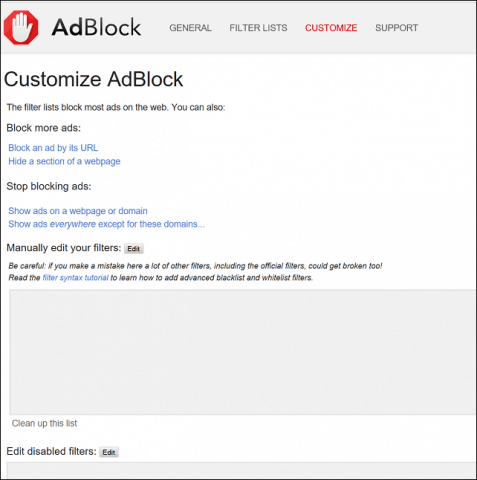Screen dimensions: 477x480
Task: Click the 'Edit disabled filters' label
Action: 51,451
